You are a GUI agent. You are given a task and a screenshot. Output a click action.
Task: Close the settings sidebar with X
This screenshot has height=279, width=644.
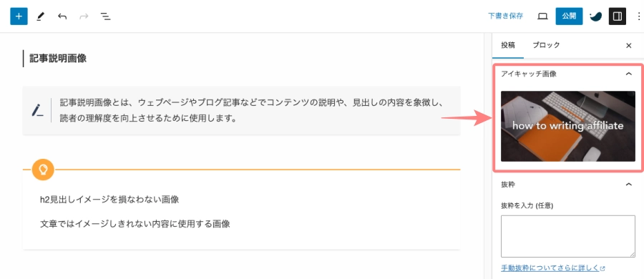pos(628,46)
